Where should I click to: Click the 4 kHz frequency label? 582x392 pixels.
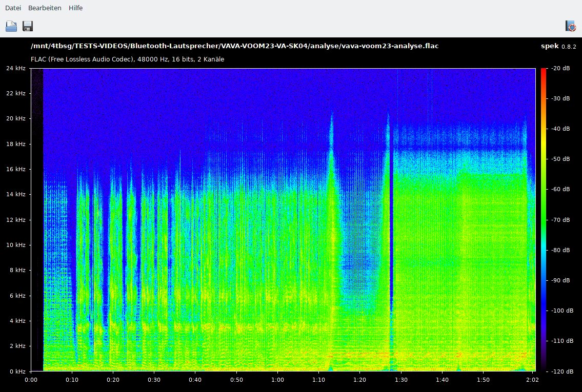click(17, 321)
